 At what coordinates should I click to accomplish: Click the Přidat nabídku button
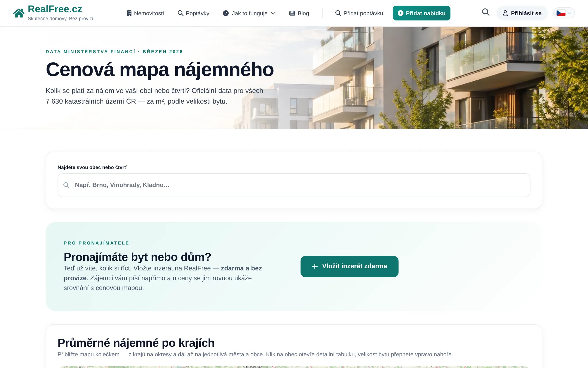(x=421, y=13)
